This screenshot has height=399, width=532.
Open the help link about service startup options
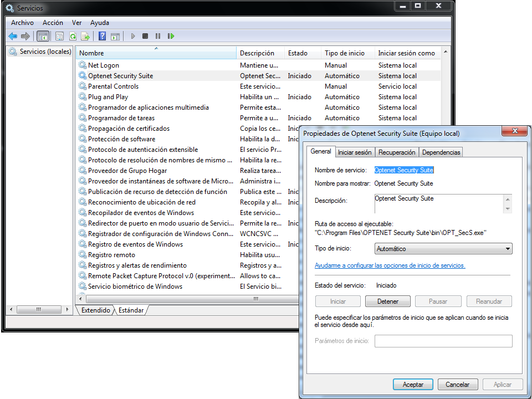click(x=390, y=265)
